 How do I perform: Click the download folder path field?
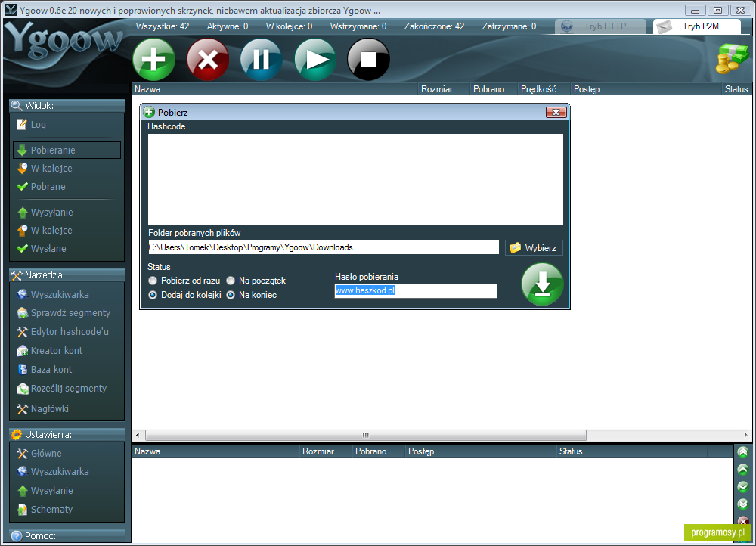click(324, 247)
